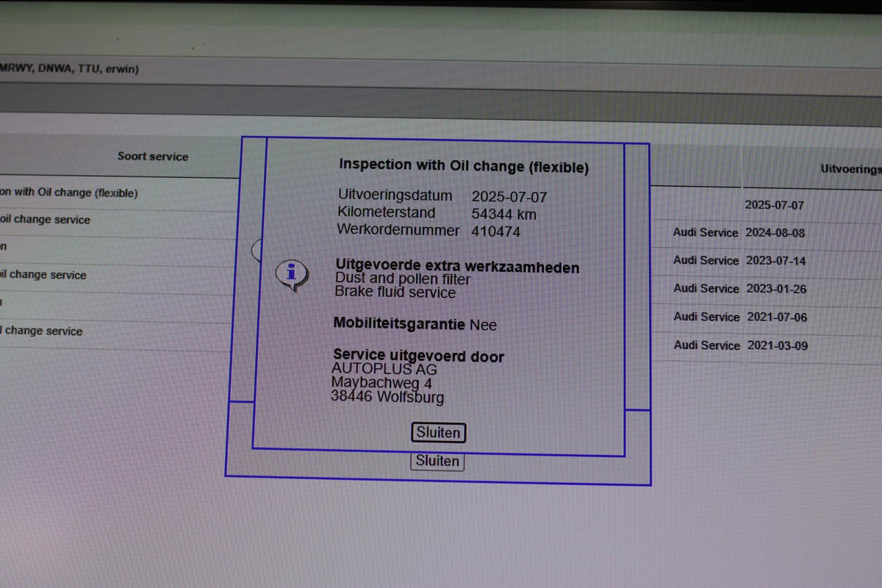Click Audi Service beside the 2024-08-08 date

(705, 232)
